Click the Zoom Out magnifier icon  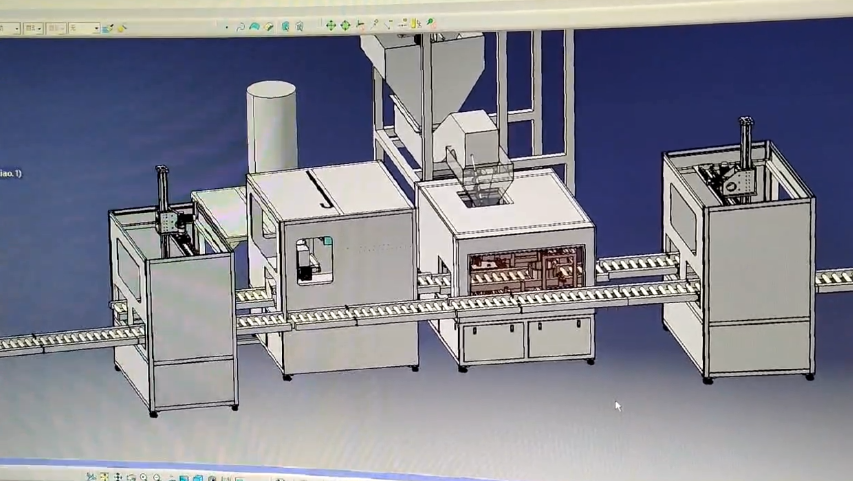[x=156, y=478]
